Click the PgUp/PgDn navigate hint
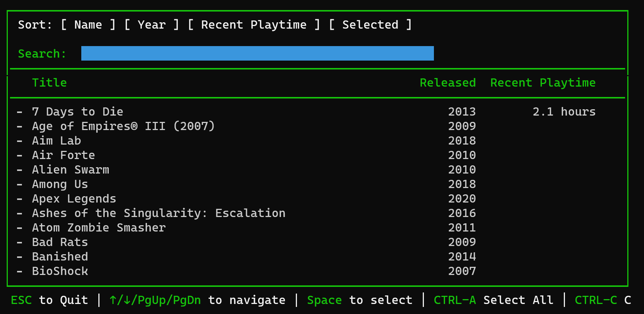Image resolution: width=644 pixels, height=314 pixels. coord(197,300)
